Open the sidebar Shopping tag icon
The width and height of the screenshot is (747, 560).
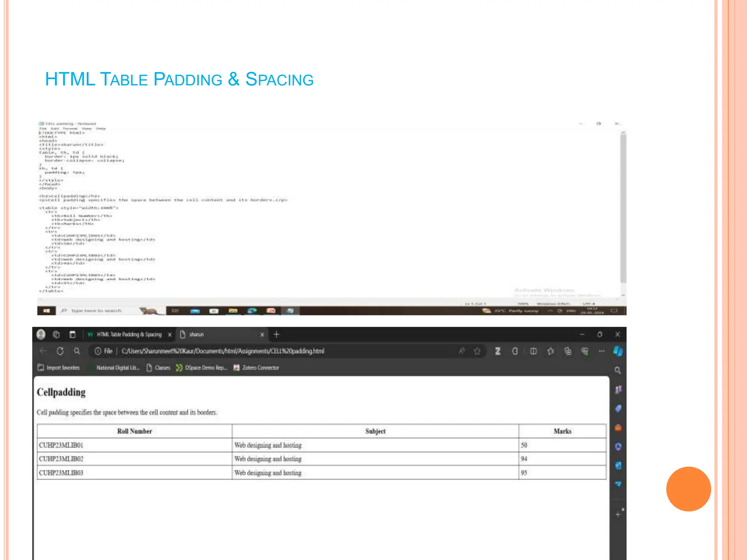pyautogui.click(x=618, y=408)
